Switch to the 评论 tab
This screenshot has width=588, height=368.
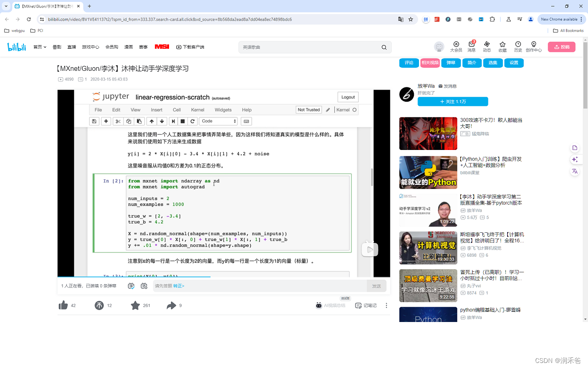pos(409,63)
